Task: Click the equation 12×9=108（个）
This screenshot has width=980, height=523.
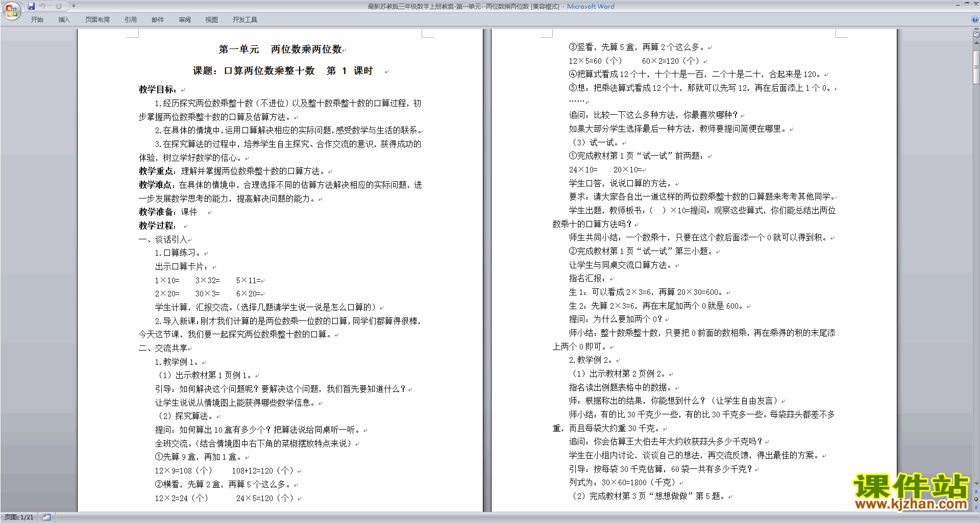Action: pos(183,470)
